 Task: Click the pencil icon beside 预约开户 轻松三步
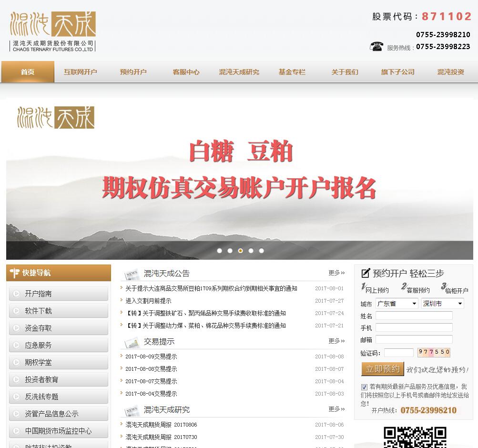366,273
